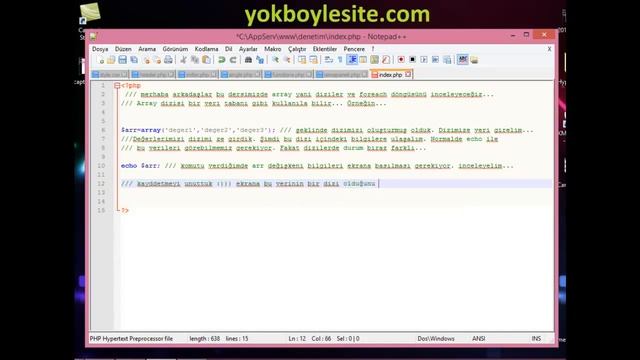Image resolution: width=640 pixels, height=360 pixels.
Task: Click Run macro multiple times icon
Action: coord(436,60)
